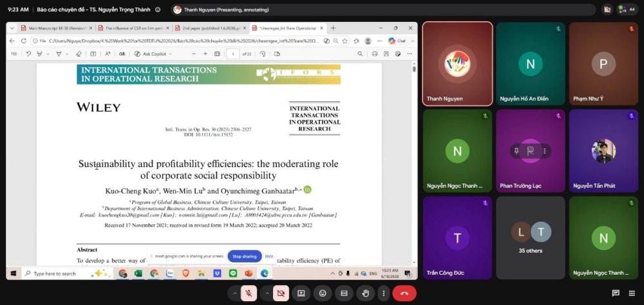Open Meet more options three-dot menu

[x=383, y=293]
